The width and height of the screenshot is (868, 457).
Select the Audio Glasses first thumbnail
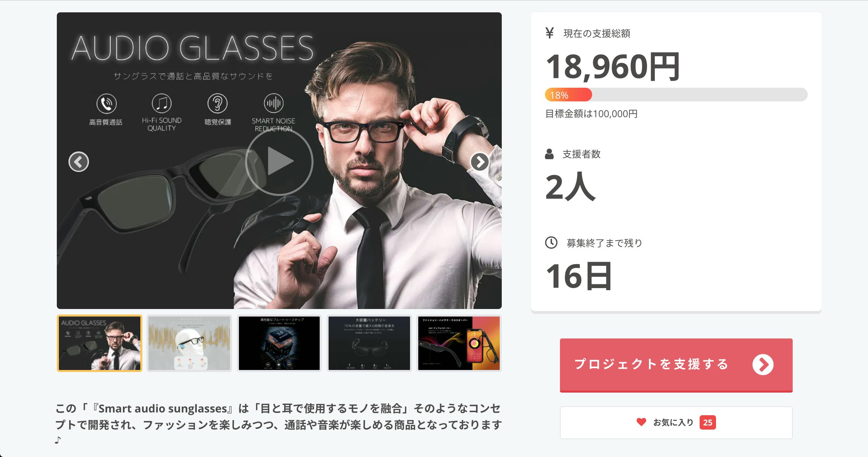tap(100, 343)
